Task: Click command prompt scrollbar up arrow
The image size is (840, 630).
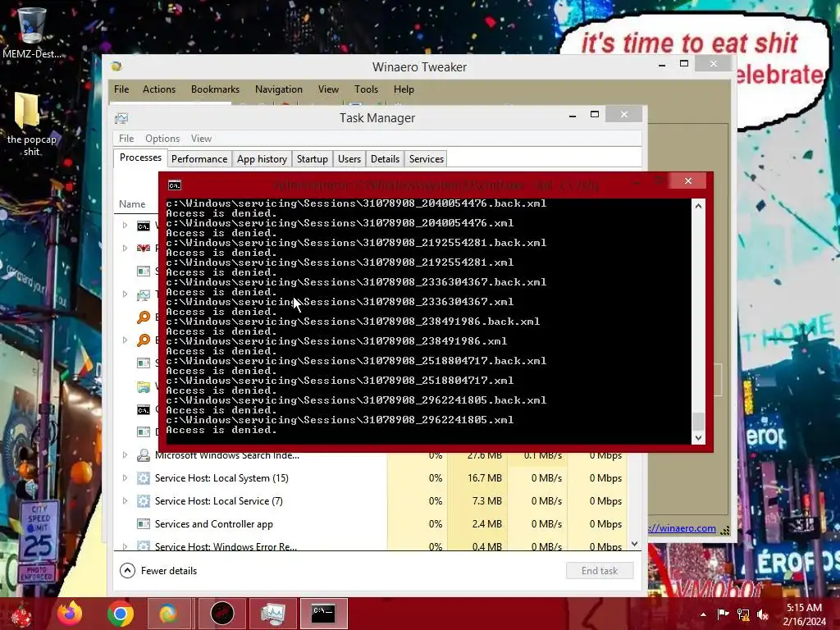Action: tap(698, 206)
